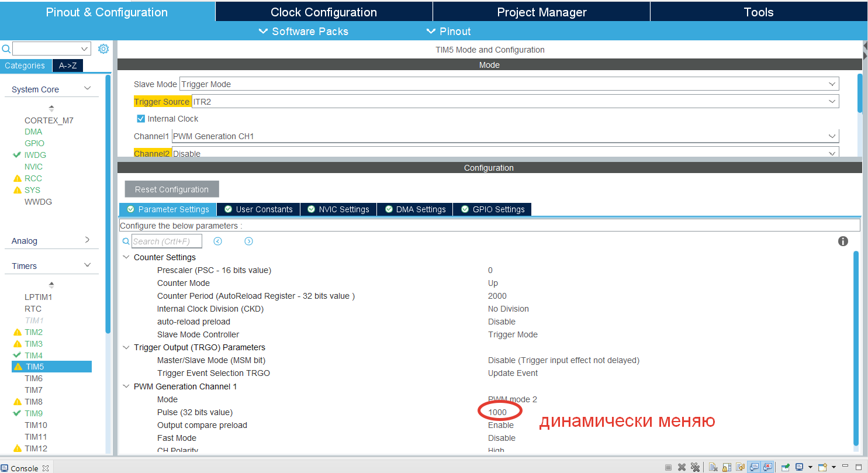
Task: Click the Clear Console icon
Action: [x=713, y=467]
